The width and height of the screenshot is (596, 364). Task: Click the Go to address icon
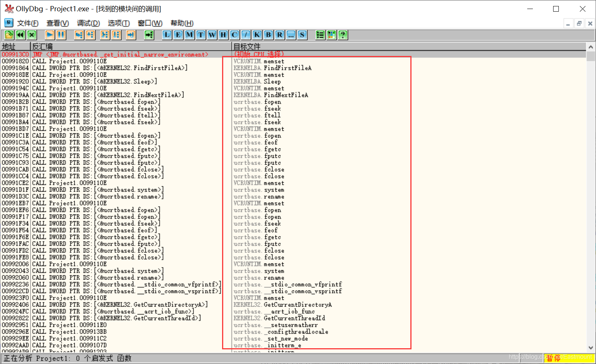click(149, 35)
